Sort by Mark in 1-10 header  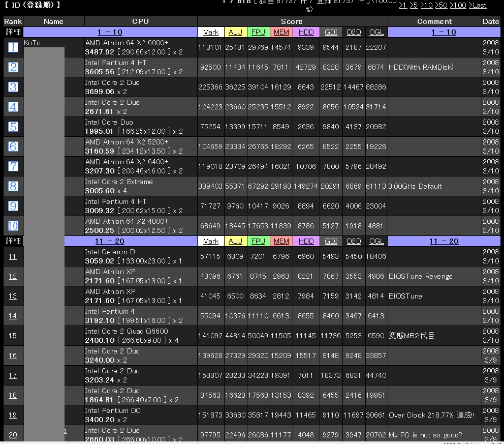click(210, 32)
